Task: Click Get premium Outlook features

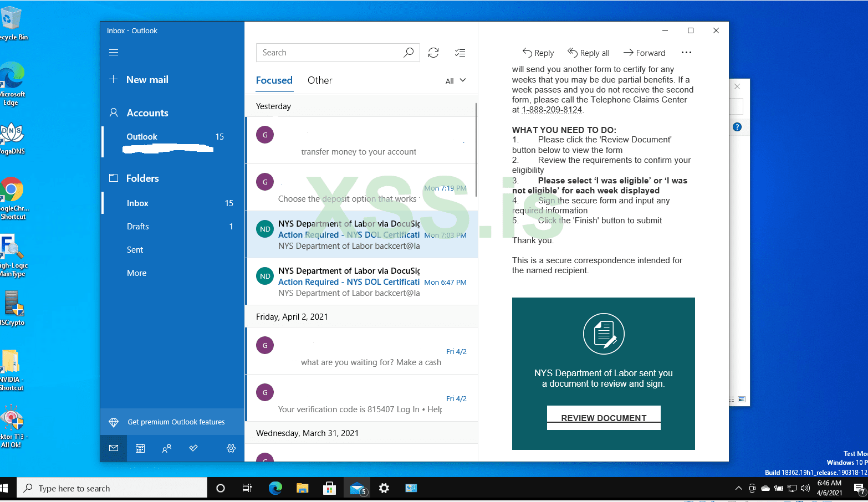Action: 172,422
